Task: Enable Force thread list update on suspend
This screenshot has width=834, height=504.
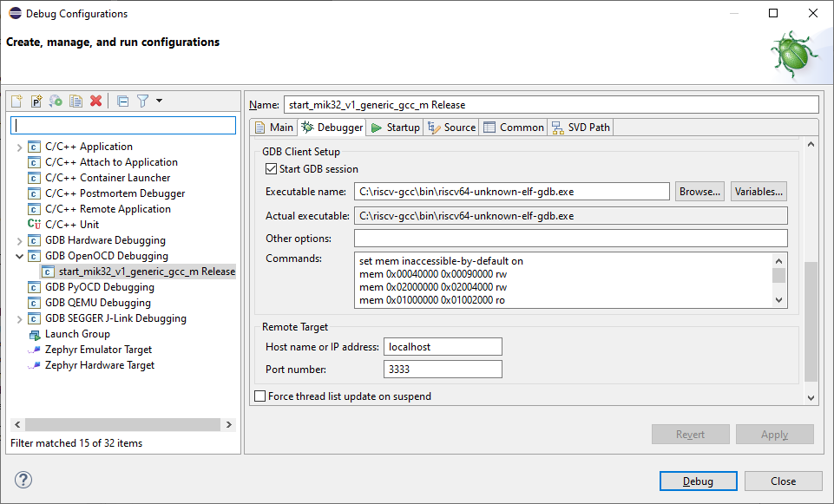Action: (260, 396)
